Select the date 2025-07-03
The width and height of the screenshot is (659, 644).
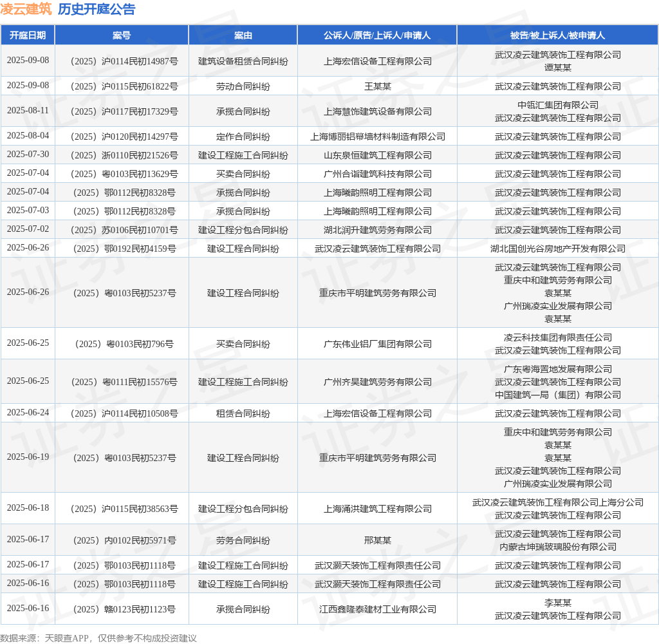[x=28, y=211]
